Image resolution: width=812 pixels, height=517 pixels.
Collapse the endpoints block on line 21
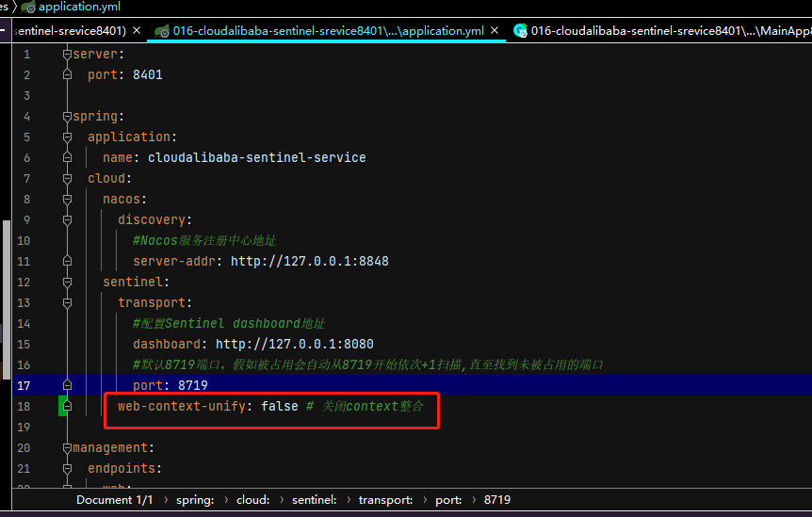[67, 468]
